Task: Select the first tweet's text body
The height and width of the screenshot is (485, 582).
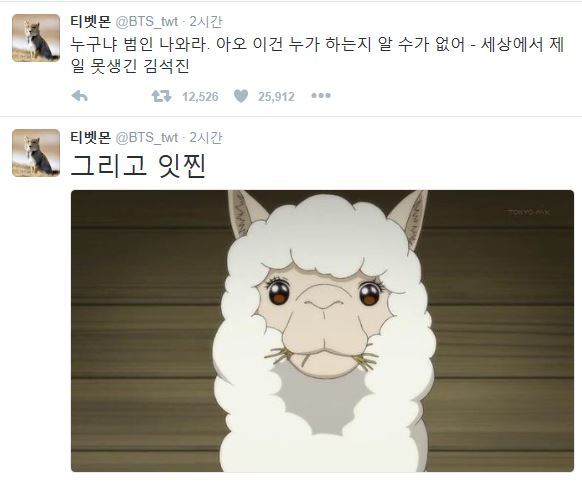Action: pos(317,55)
